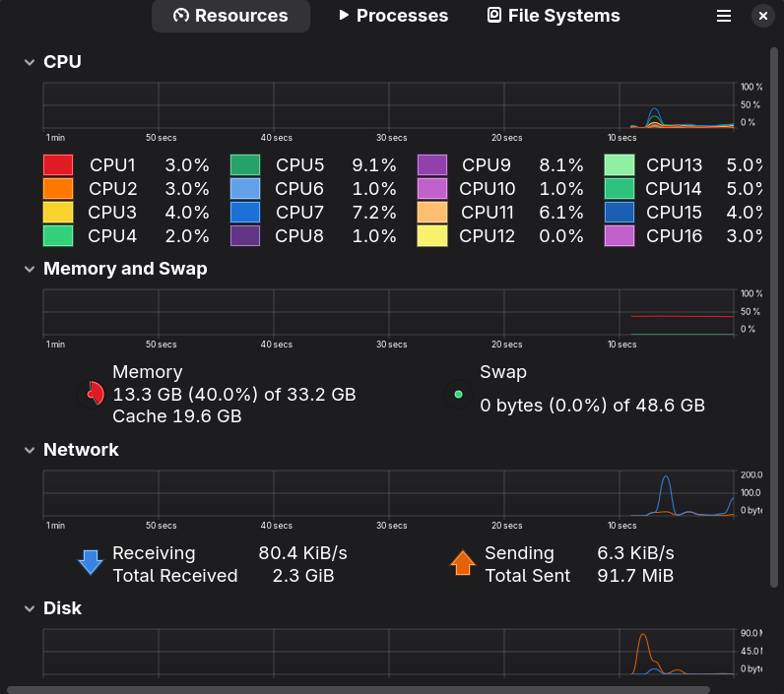784x694 pixels.
Task: Change the CPU3 yellow color swatch
Action: point(58,212)
